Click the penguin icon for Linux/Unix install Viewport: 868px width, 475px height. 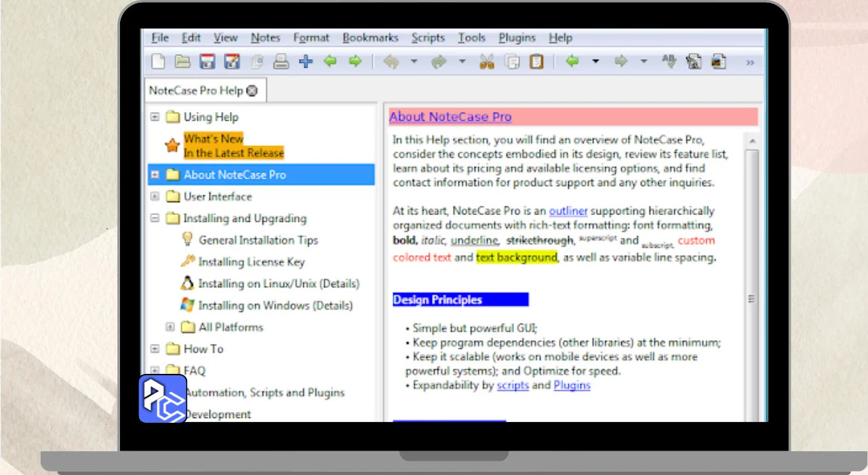pyautogui.click(x=188, y=283)
